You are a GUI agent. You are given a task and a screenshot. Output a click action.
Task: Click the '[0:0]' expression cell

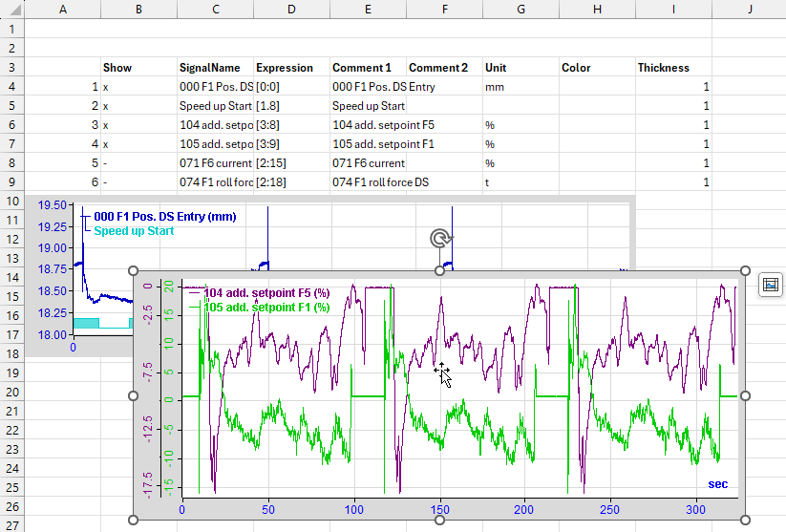291,87
